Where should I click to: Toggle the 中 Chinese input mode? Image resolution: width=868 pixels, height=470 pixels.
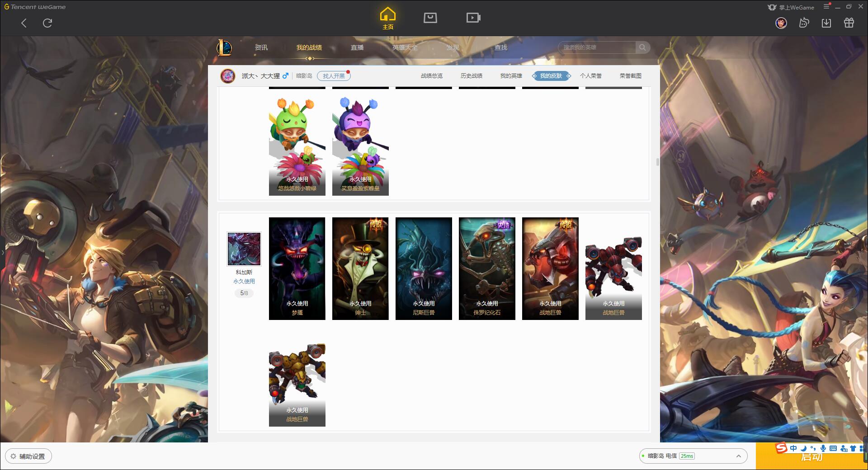pyautogui.click(x=793, y=448)
